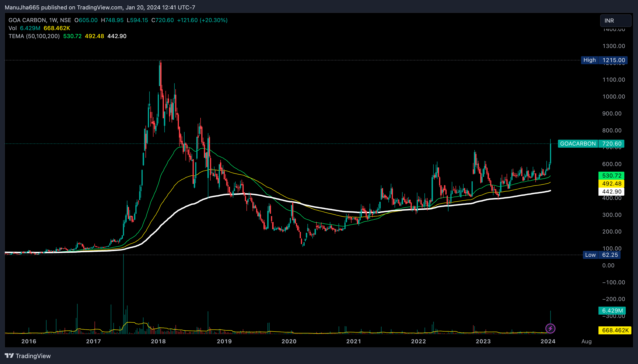The image size is (638, 364).
Task: Click the white 442.90 TEMA axis label
Action: point(611,191)
